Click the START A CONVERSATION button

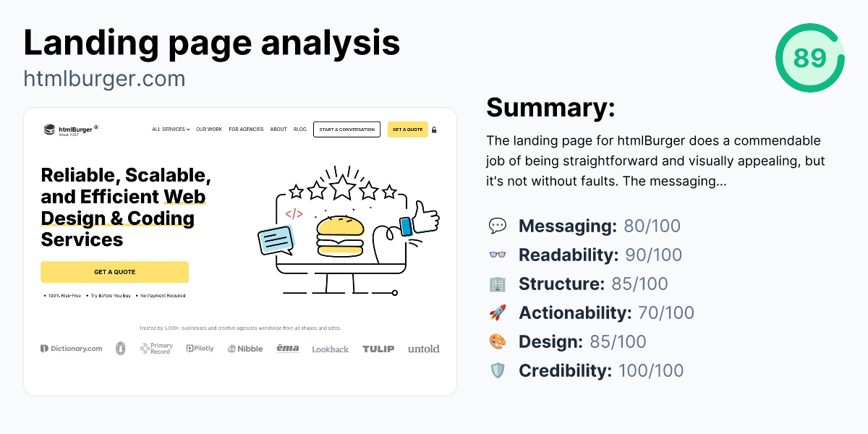pos(346,129)
